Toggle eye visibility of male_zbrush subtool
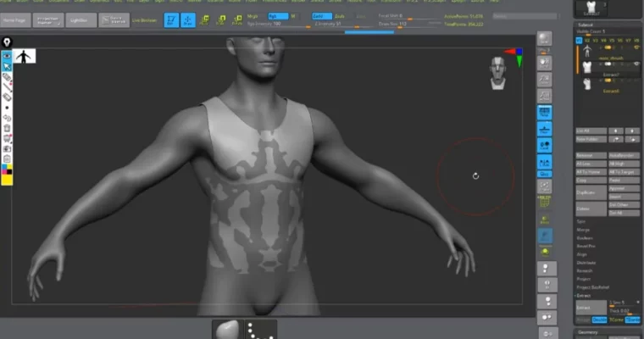Viewport: 644px width, 339px height. point(636,47)
